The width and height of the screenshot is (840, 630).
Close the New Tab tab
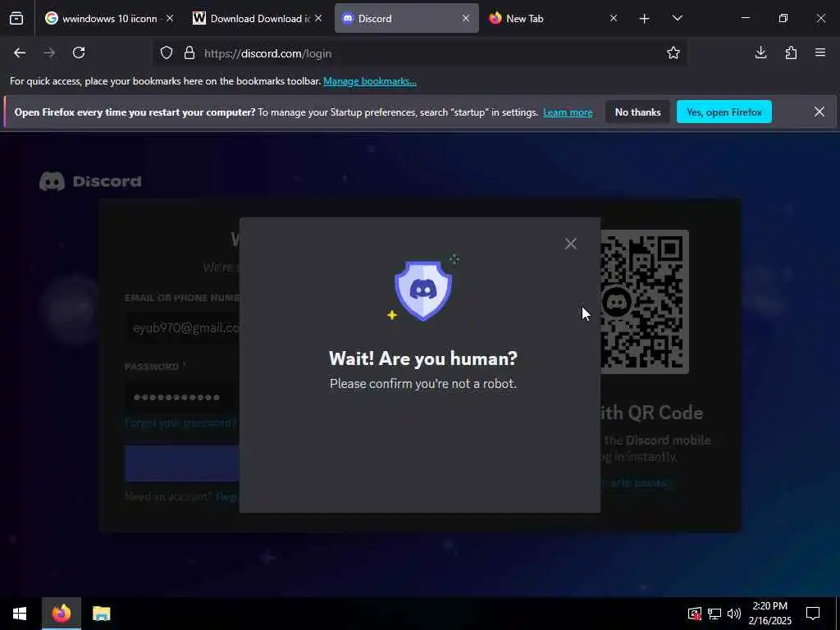tap(614, 18)
